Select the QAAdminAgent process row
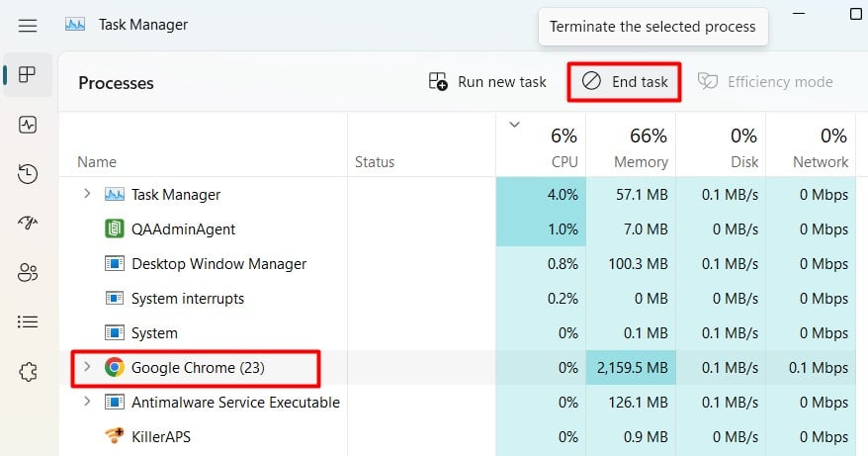 tap(458, 228)
